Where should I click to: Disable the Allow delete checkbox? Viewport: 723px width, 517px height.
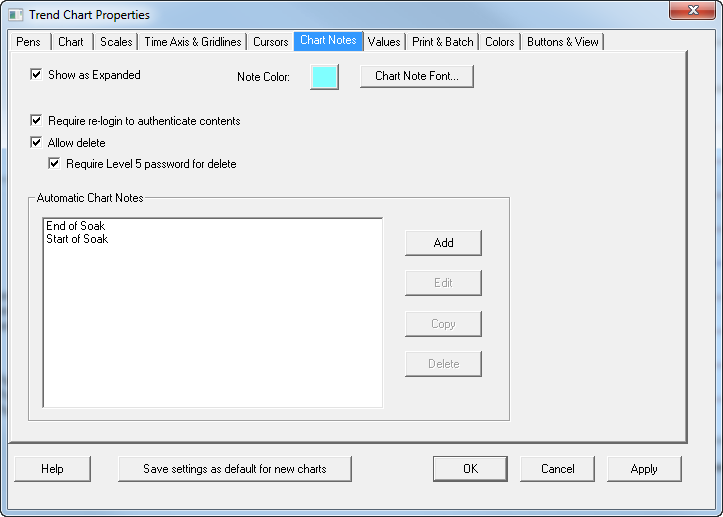tap(37, 143)
